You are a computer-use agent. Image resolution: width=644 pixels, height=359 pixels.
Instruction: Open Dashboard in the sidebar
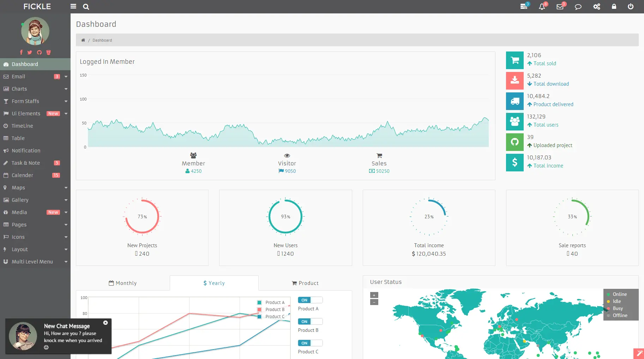coord(35,64)
